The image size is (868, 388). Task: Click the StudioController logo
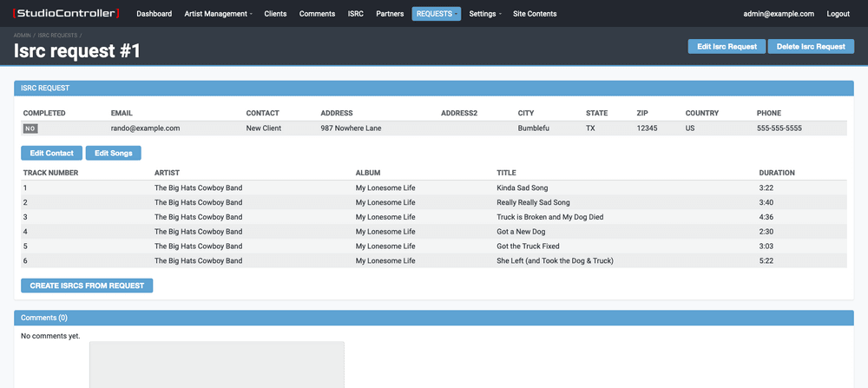click(x=67, y=14)
